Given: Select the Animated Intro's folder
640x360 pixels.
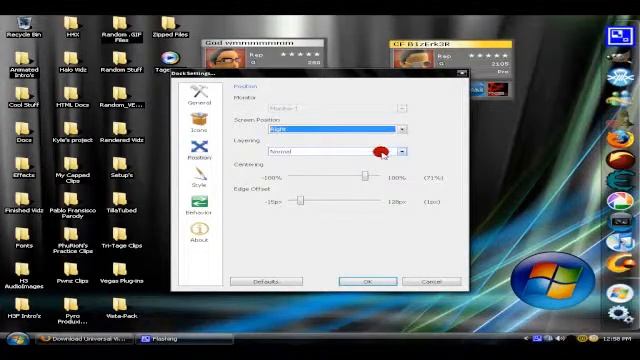Looking at the screenshot, I should (x=24, y=64).
